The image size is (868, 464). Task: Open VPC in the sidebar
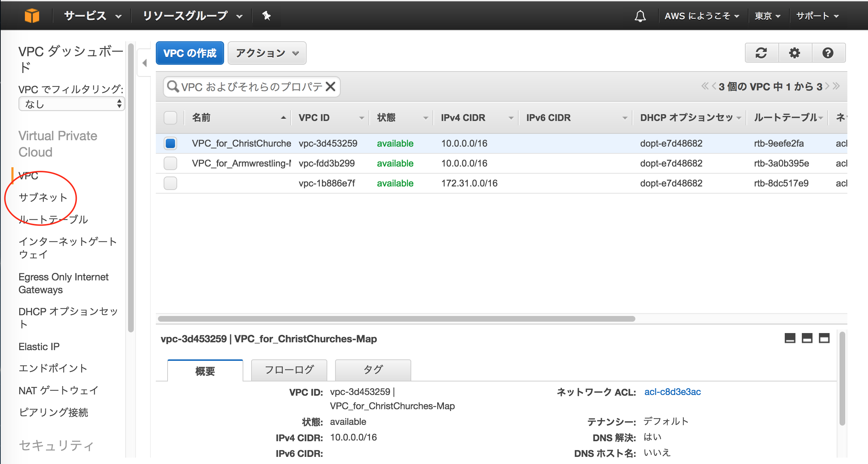point(28,176)
